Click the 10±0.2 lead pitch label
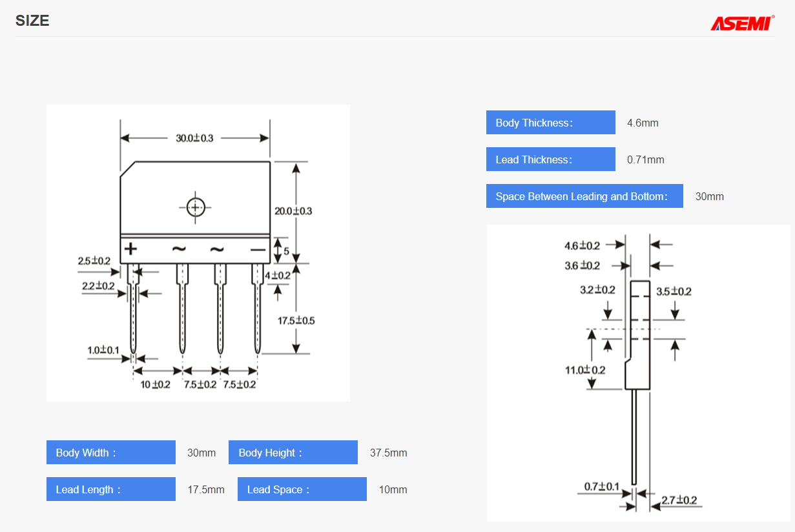The height and width of the screenshot is (532, 795). click(156, 384)
